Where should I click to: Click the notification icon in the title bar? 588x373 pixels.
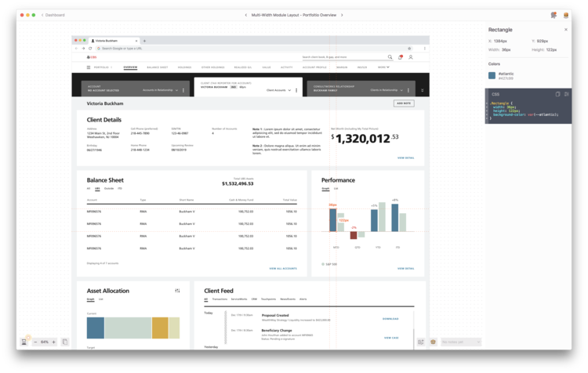tap(554, 15)
